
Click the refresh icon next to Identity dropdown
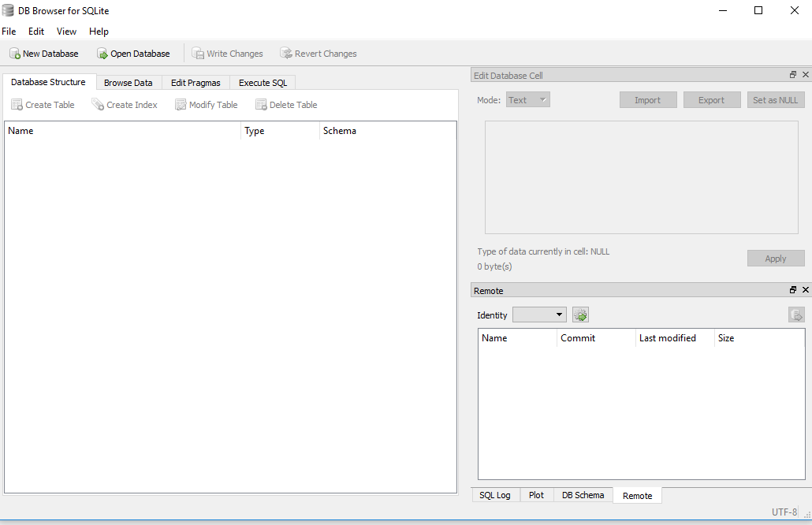coord(580,315)
